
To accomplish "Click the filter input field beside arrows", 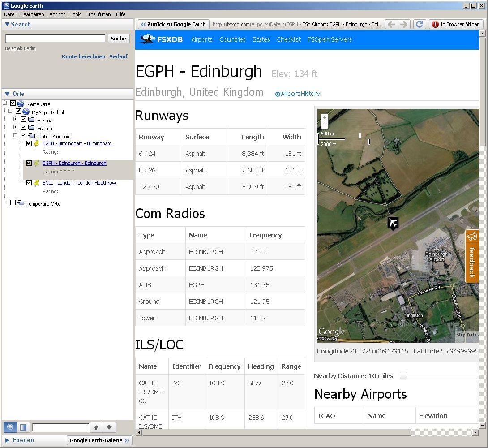I will 61,427.
